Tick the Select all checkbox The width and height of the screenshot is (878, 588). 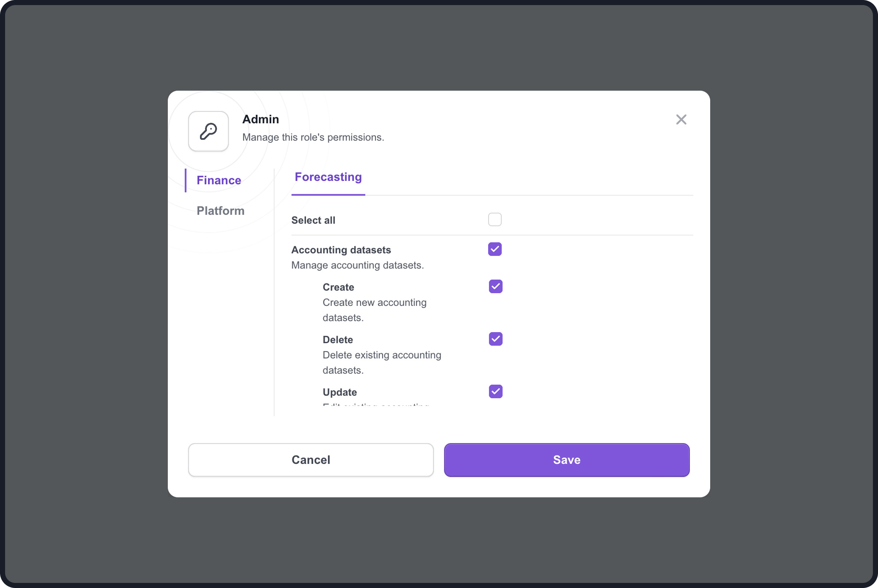[495, 219]
